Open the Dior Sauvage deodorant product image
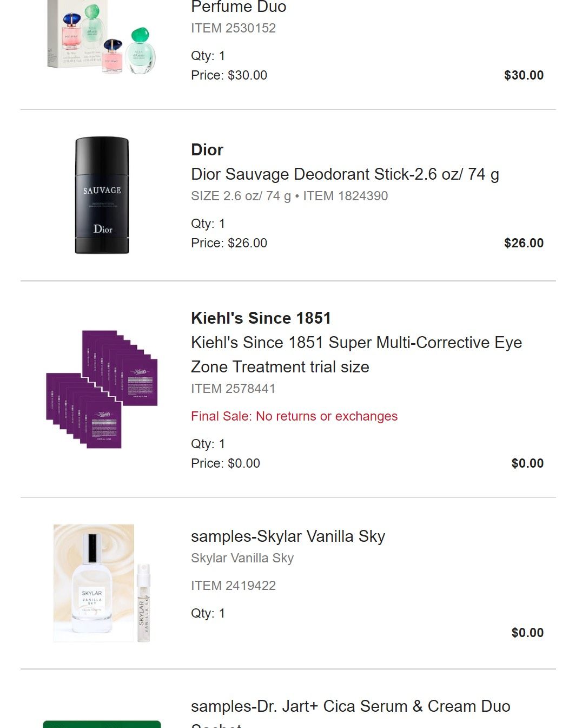 102,195
